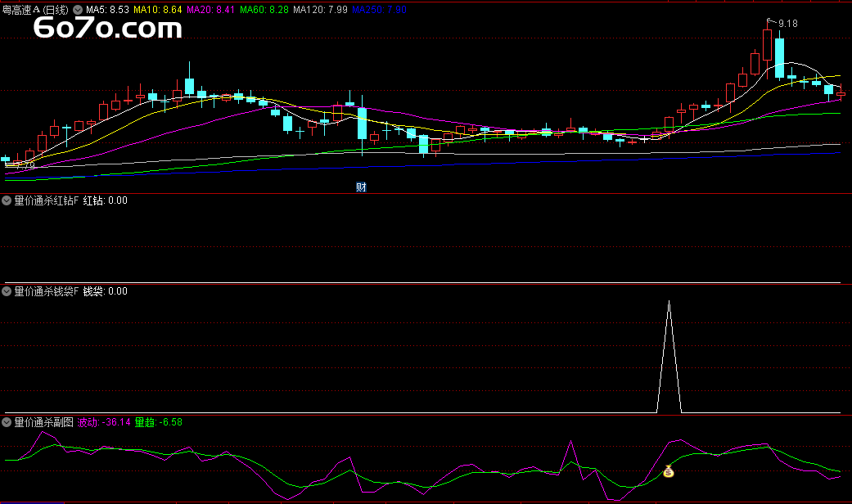Open the MA indicator dropdown arrow

click(x=78, y=9)
